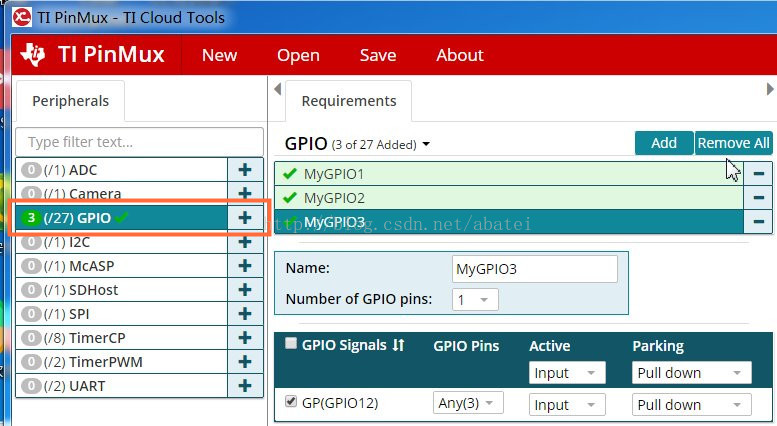Click the GPIO Pins column header
Image resolution: width=777 pixels, height=426 pixels.
click(466, 346)
